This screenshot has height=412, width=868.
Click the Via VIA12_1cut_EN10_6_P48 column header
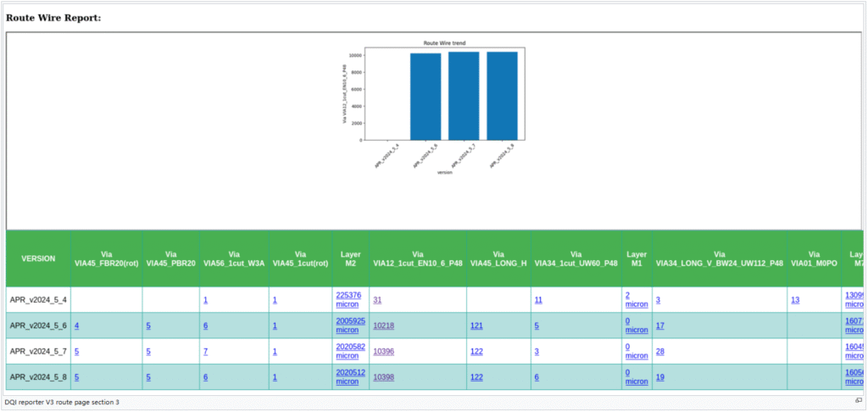click(x=418, y=259)
